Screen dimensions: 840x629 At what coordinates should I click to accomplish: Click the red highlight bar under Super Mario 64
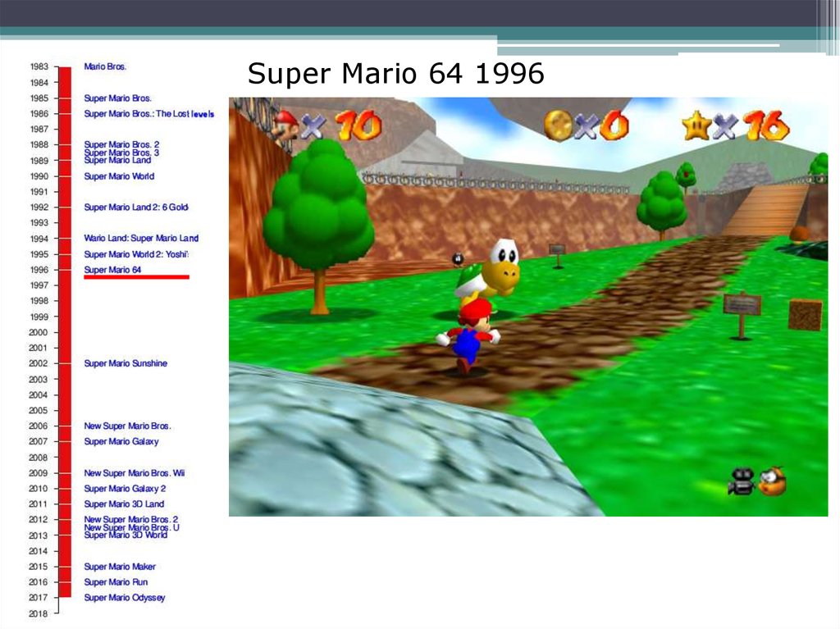point(137,277)
